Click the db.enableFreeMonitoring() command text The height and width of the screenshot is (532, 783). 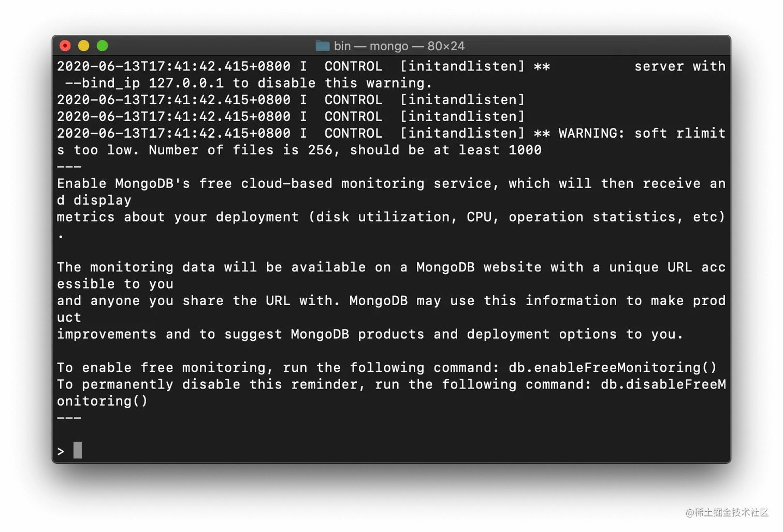point(613,367)
